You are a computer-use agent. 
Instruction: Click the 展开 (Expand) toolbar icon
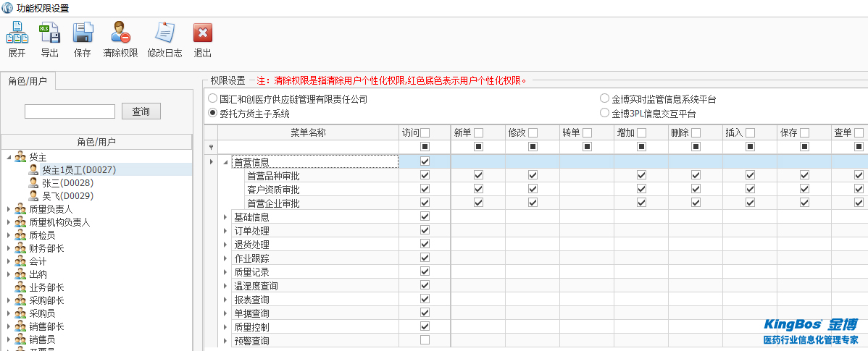[x=17, y=33]
